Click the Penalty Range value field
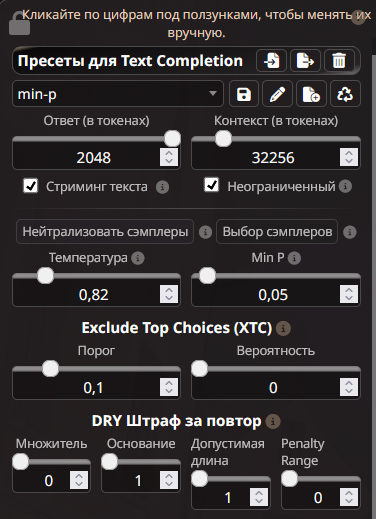Screen dimensions: 376x519 pyautogui.click(x=321, y=497)
